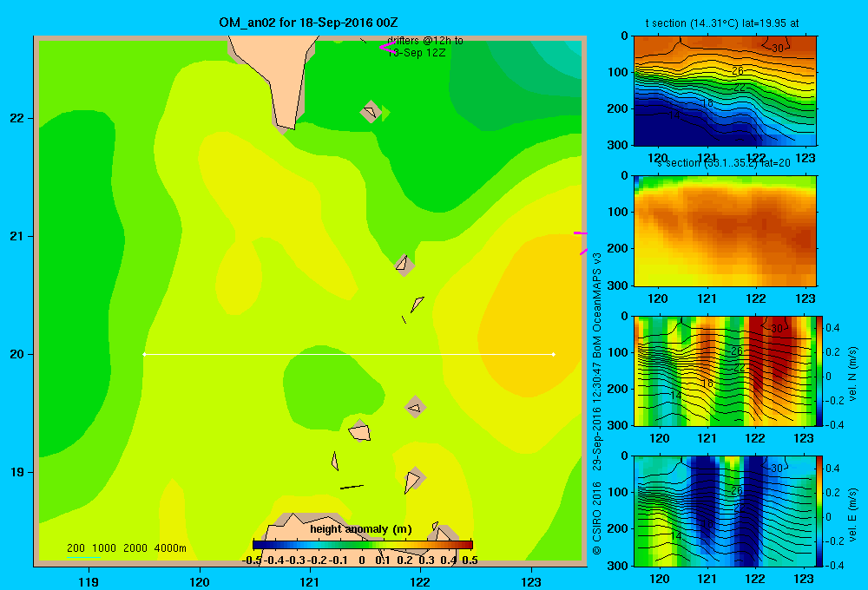Image resolution: width=868 pixels, height=590 pixels.
Task: Click the map title OM_an02 for 18-Sep-2016 00Z
Action: click(x=308, y=23)
